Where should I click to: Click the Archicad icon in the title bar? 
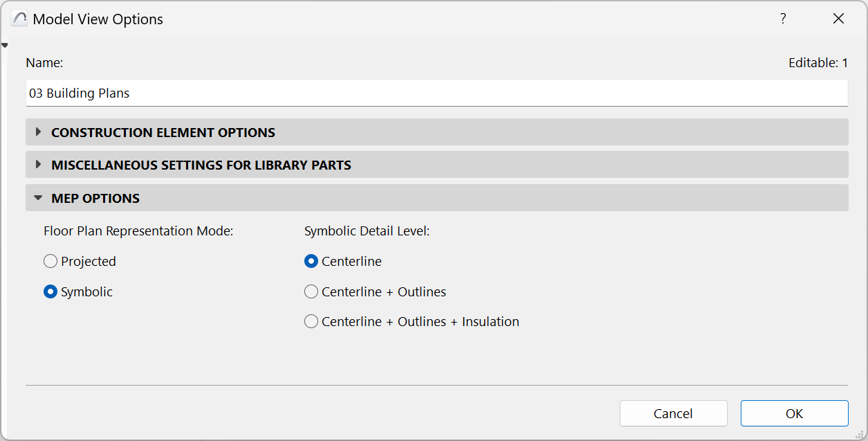[20, 19]
